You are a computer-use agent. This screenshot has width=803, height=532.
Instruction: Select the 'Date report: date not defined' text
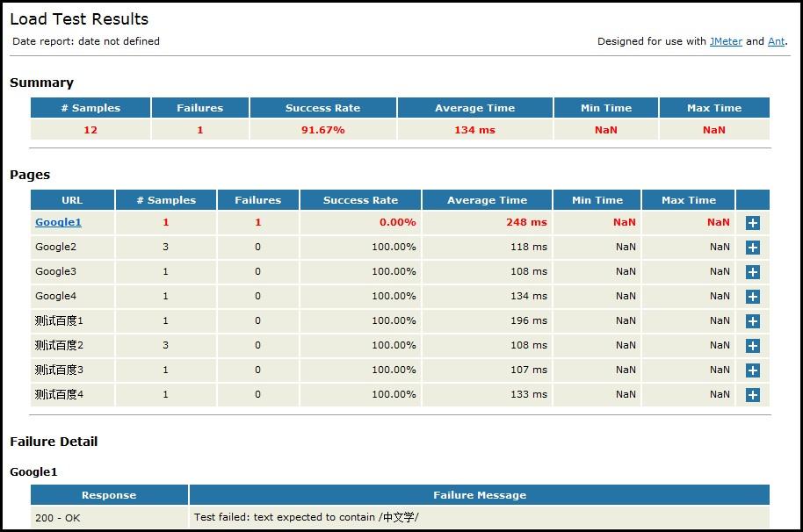[86, 41]
